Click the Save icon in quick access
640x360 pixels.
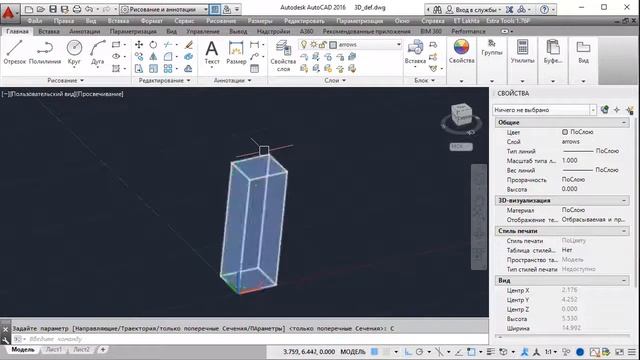[x=53, y=9]
